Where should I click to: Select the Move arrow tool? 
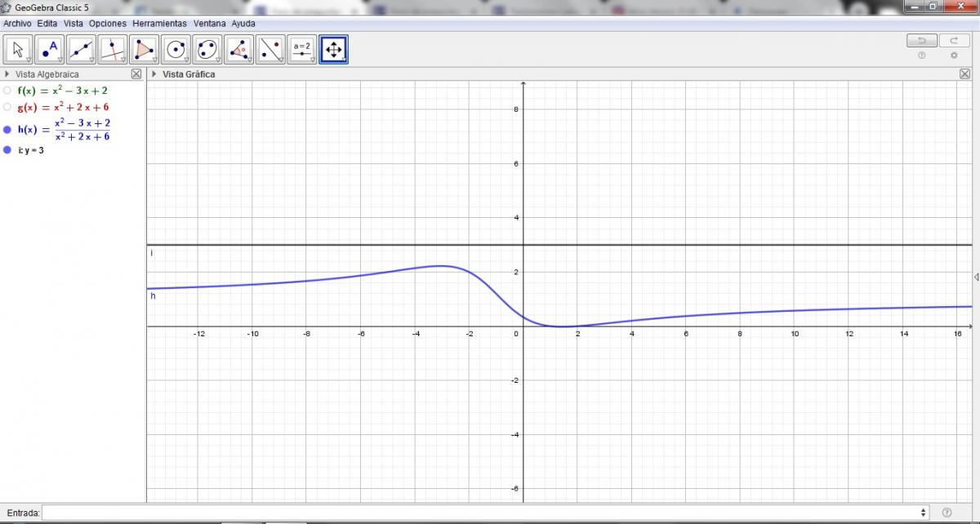(18, 50)
